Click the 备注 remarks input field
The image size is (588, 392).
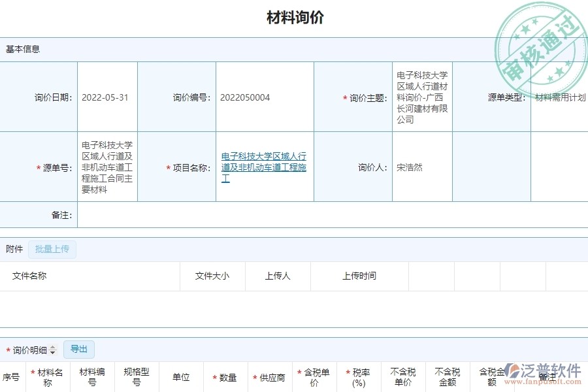click(x=327, y=215)
